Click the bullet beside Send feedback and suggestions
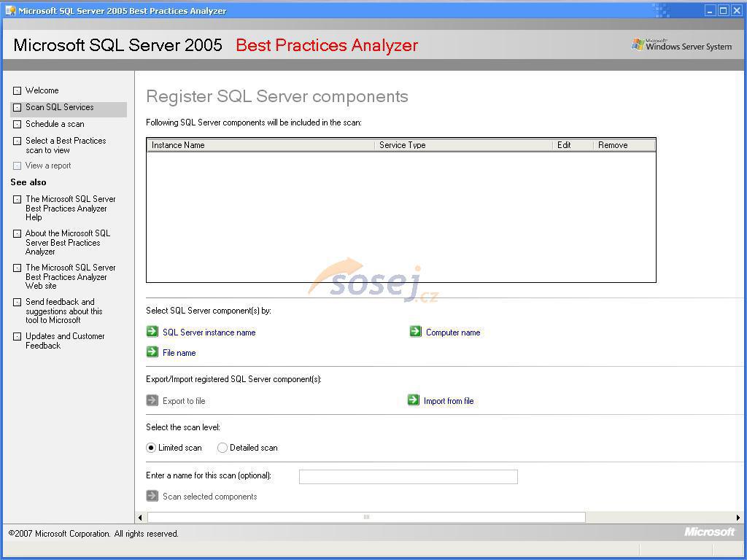 coord(18,303)
